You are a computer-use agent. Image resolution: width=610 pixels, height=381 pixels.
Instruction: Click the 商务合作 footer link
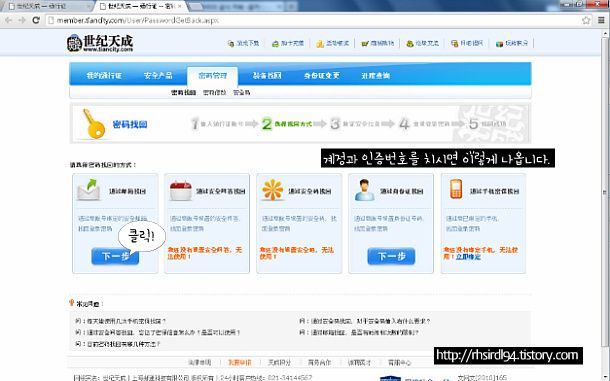[x=319, y=362]
